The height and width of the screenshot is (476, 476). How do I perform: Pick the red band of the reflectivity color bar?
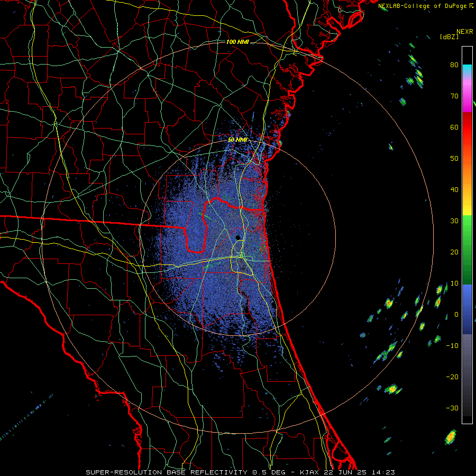[467, 125]
